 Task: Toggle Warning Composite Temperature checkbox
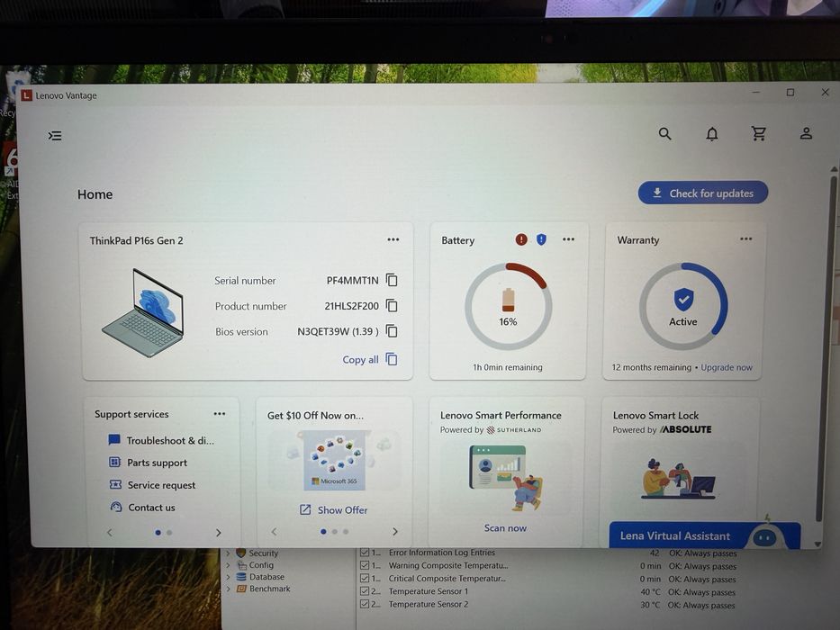point(365,565)
